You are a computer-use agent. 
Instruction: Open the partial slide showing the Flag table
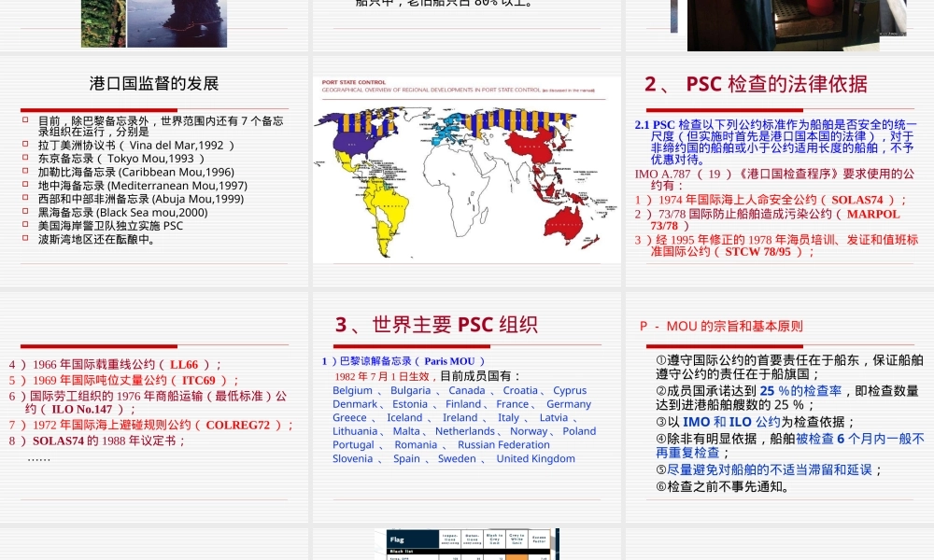467,543
